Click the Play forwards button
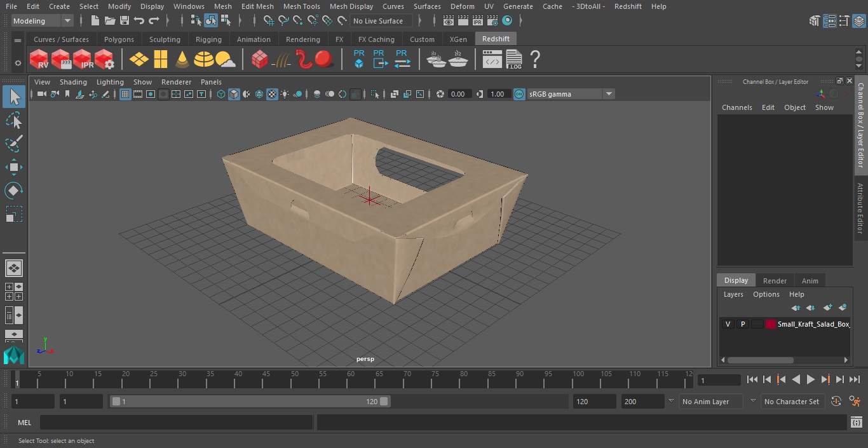Image resolution: width=868 pixels, height=448 pixels. 810,379
